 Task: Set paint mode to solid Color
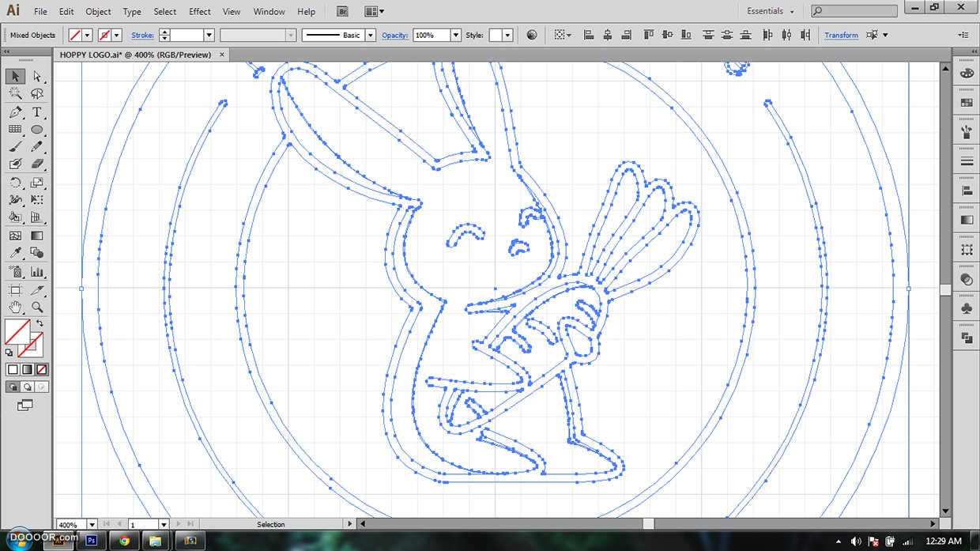click(x=13, y=369)
